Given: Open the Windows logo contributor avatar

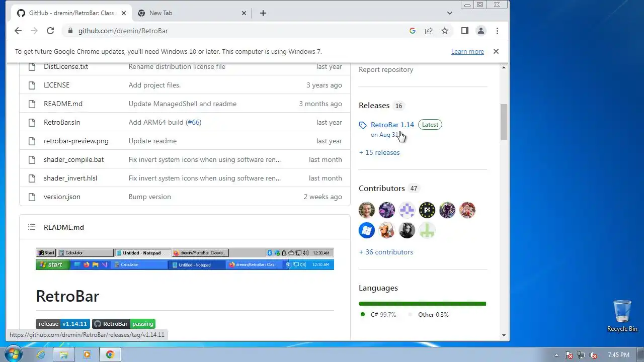Looking at the screenshot, I should pos(367,230).
